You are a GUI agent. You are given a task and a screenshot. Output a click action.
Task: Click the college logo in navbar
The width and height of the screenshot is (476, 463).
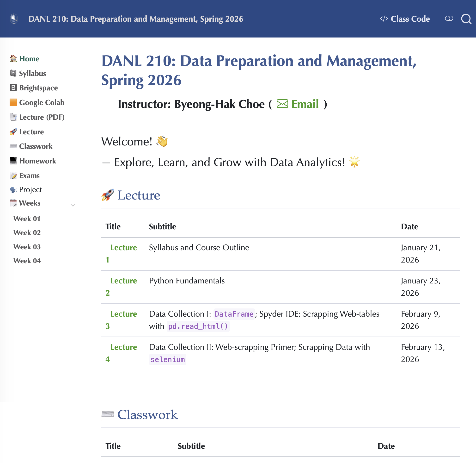pyautogui.click(x=14, y=19)
